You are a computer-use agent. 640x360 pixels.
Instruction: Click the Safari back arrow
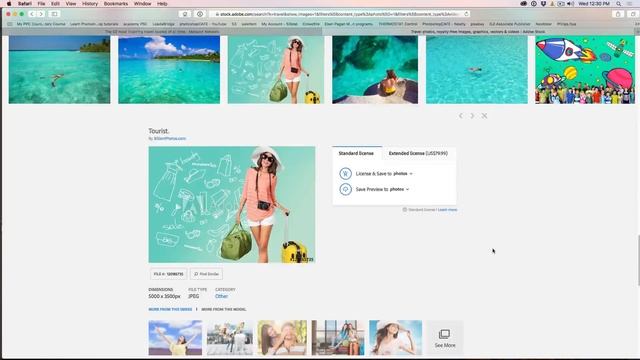coord(31,14)
